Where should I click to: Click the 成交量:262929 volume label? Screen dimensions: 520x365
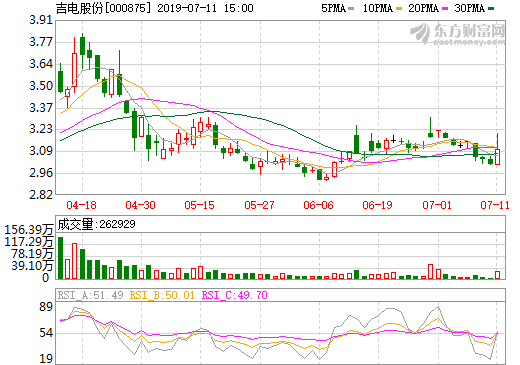(x=97, y=224)
